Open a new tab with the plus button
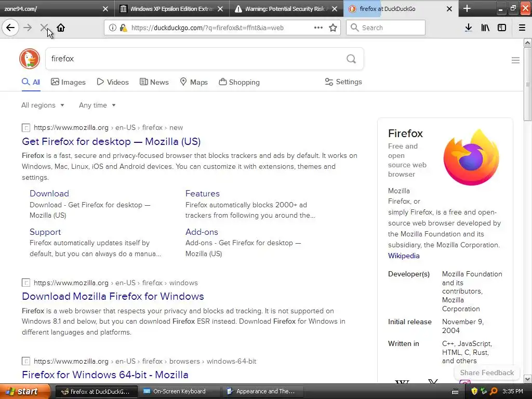The height and width of the screenshot is (399, 532). [467, 8]
